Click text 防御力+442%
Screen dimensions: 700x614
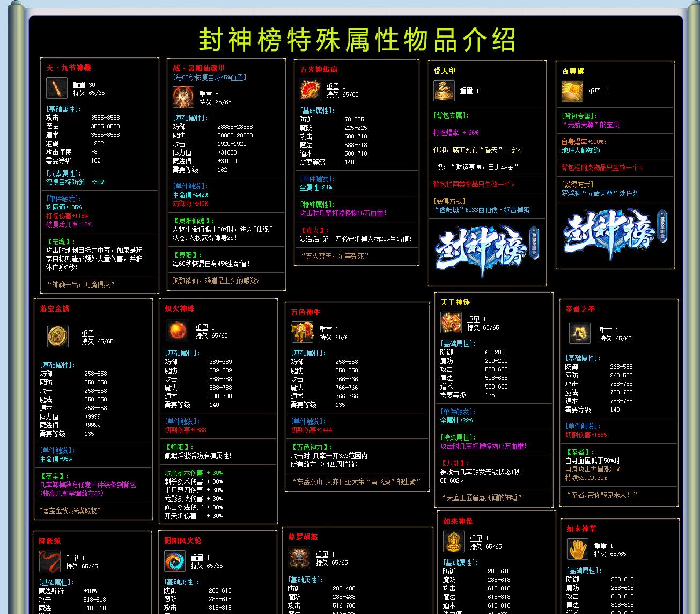point(190,203)
